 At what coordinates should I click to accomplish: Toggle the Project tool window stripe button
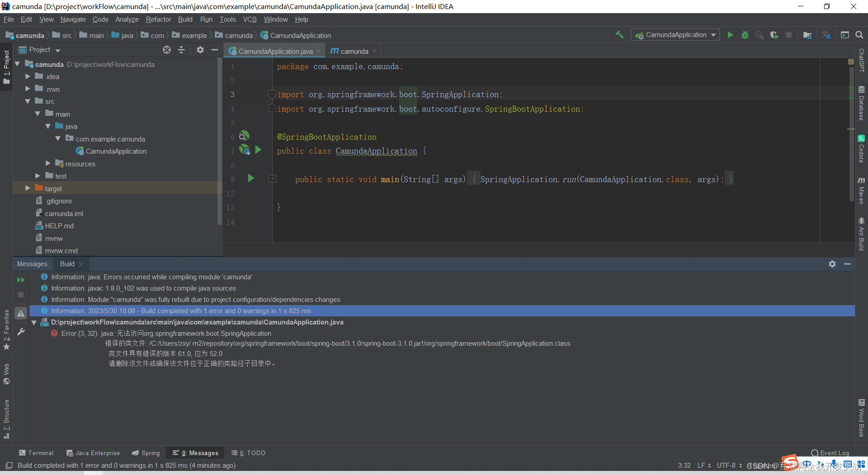pyautogui.click(x=6, y=67)
